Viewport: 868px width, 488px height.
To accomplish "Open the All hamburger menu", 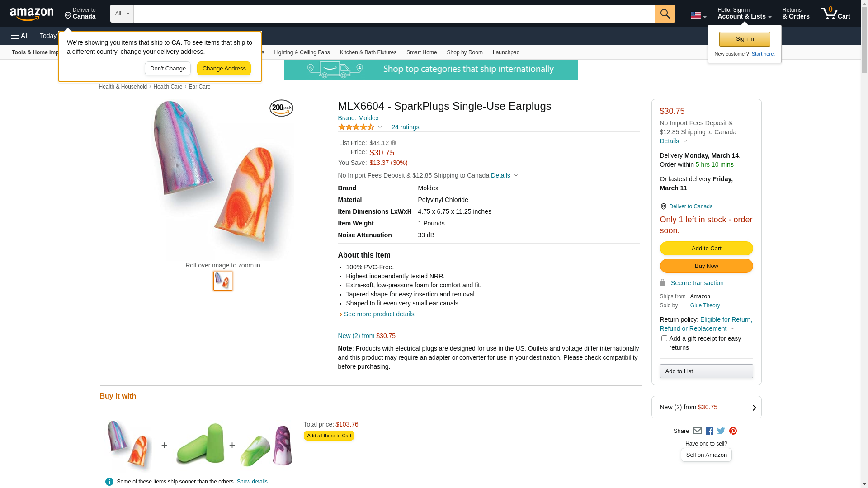I will pyautogui.click(x=20, y=36).
